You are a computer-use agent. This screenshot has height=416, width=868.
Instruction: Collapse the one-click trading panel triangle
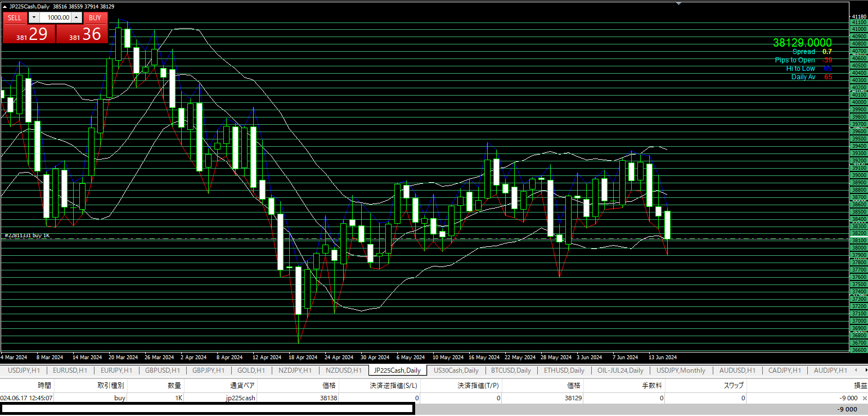coord(5,6)
